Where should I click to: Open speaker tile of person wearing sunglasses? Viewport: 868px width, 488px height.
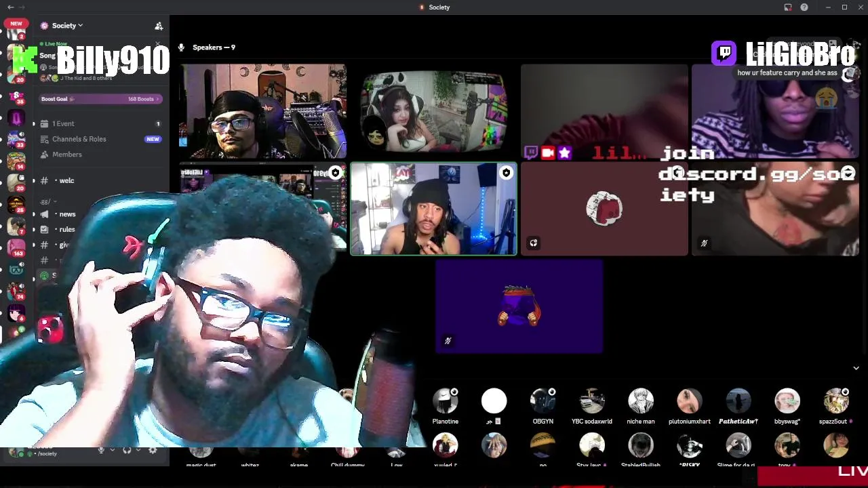click(775, 112)
